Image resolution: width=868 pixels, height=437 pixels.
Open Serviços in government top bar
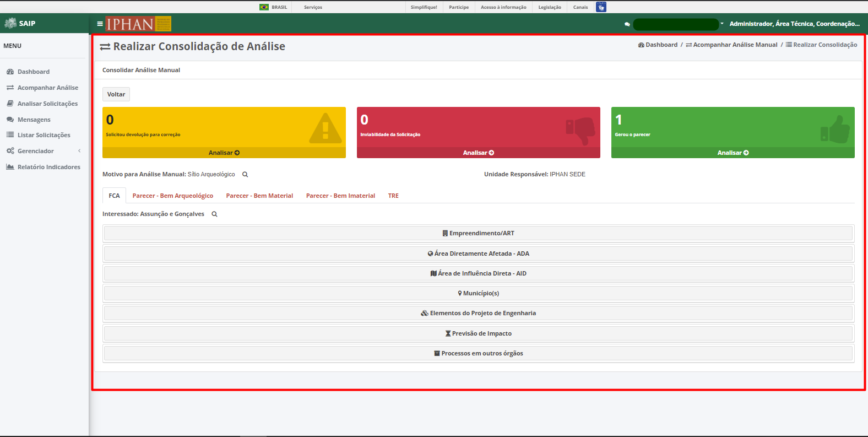coord(313,7)
